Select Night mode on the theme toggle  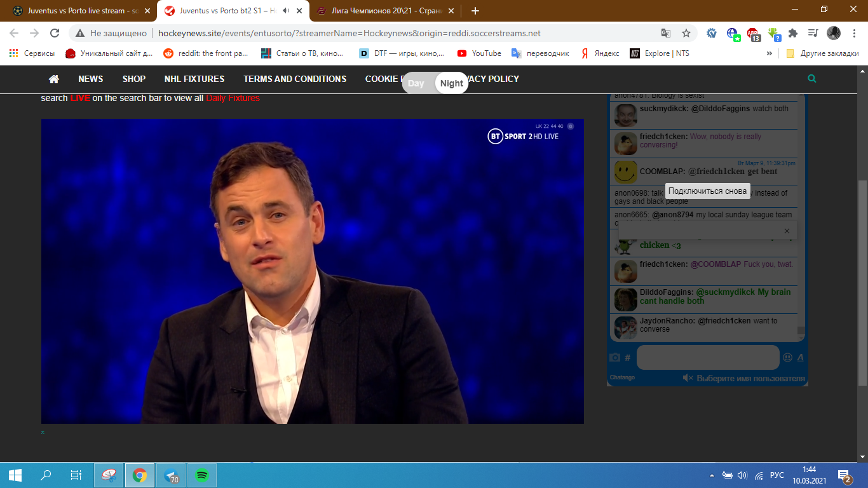click(x=452, y=83)
